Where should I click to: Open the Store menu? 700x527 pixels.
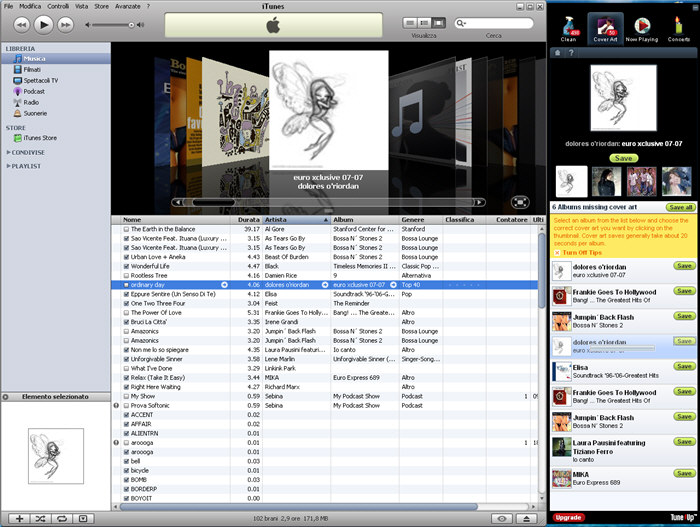tap(101, 6)
